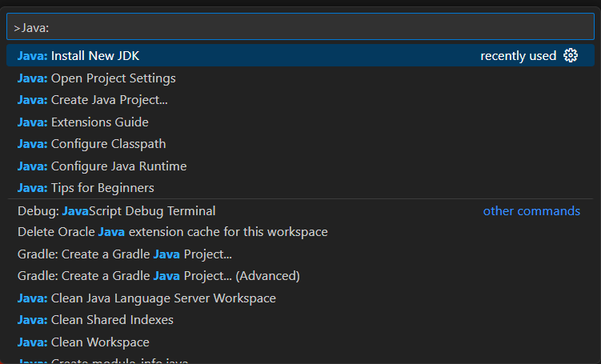Open 'Java: Extensions Guide'

(300, 122)
